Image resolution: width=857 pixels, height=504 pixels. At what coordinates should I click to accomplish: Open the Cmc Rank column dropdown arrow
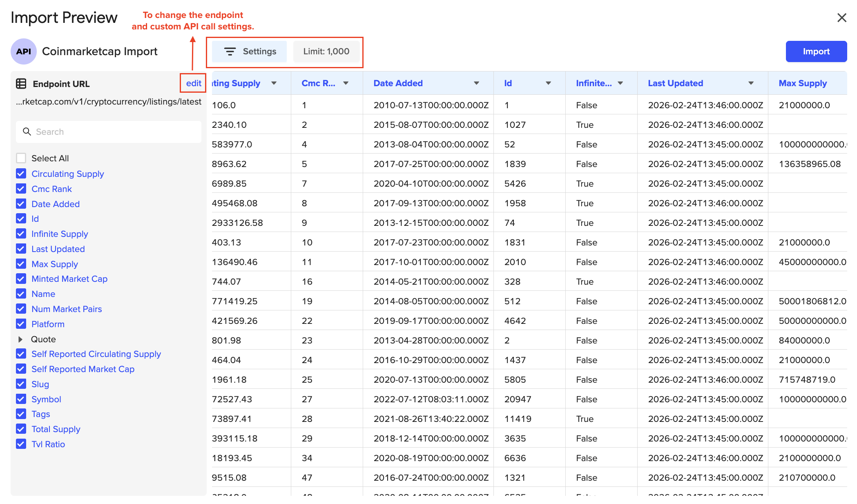pyautogui.click(x=346, y=83)
